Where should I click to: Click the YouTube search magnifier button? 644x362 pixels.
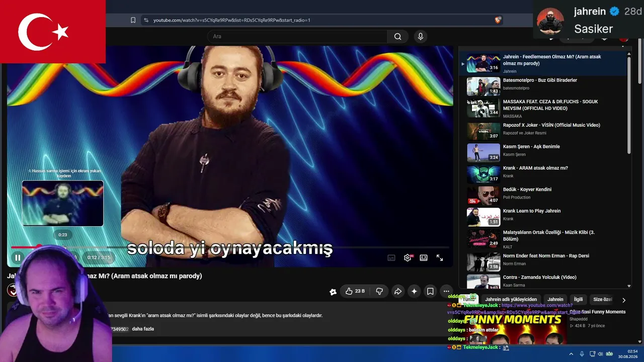pyautogui.click(x=397, y=36)
